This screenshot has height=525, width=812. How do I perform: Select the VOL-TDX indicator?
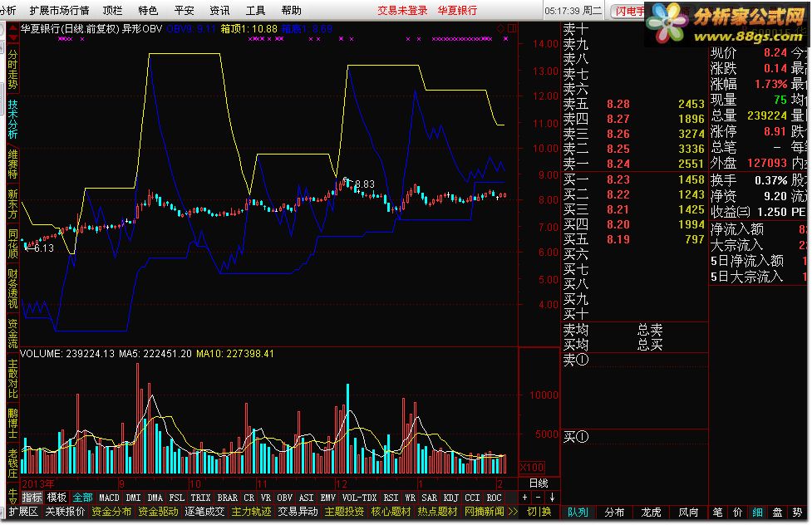tap(359, 498)
